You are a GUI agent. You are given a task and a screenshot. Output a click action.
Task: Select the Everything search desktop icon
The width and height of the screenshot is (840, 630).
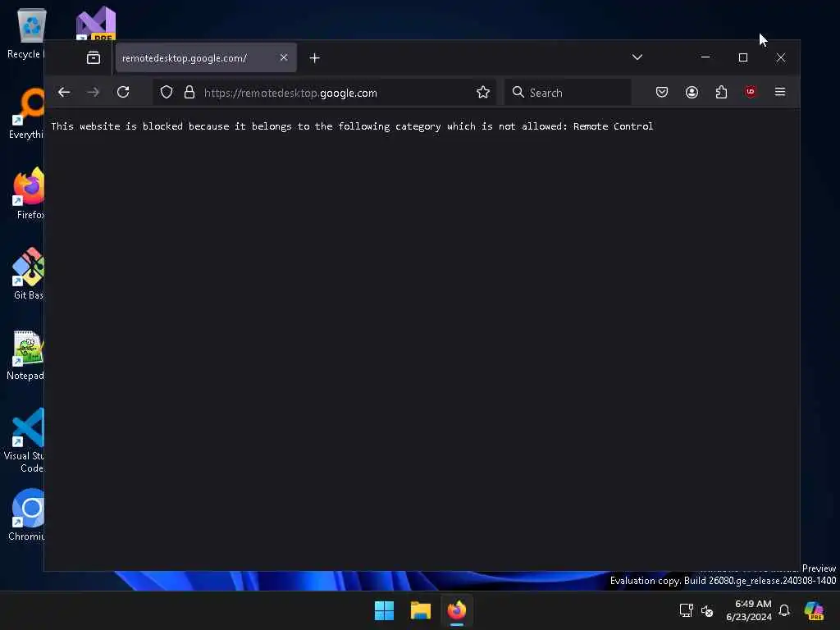point(25,113)
